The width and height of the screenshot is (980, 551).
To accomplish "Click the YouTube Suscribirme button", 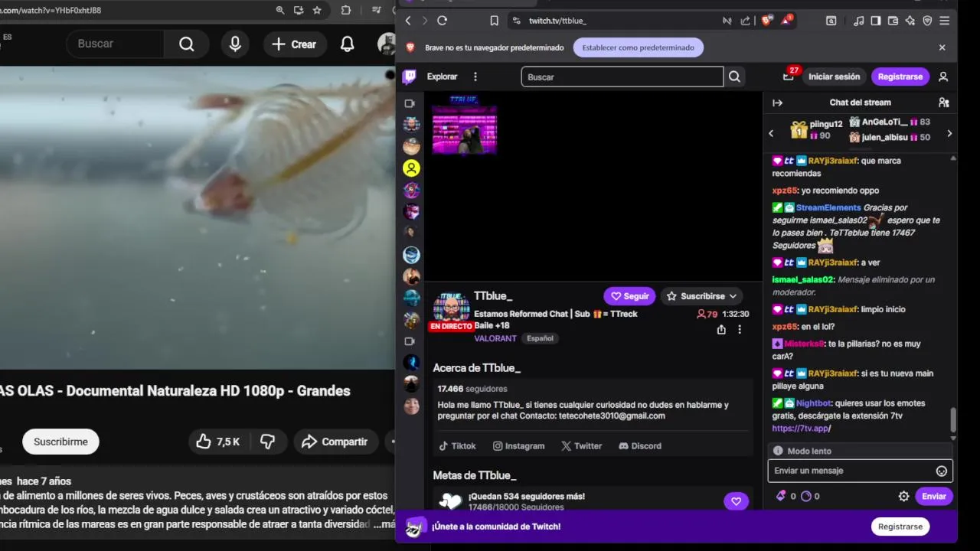I will pos(60,442).
